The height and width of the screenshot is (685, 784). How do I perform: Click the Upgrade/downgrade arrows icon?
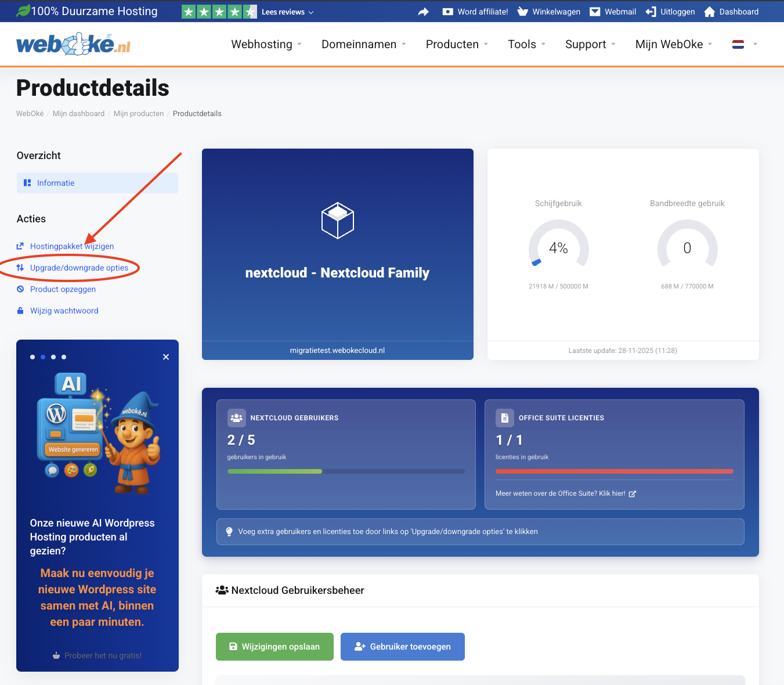tap(20, 268)
